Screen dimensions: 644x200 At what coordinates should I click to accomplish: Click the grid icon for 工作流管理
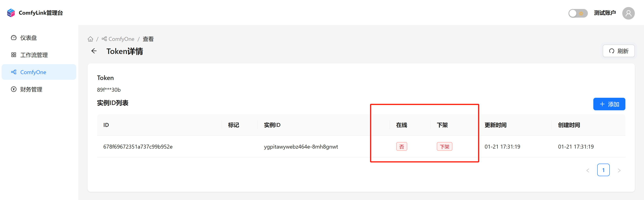tap(14, 55)
